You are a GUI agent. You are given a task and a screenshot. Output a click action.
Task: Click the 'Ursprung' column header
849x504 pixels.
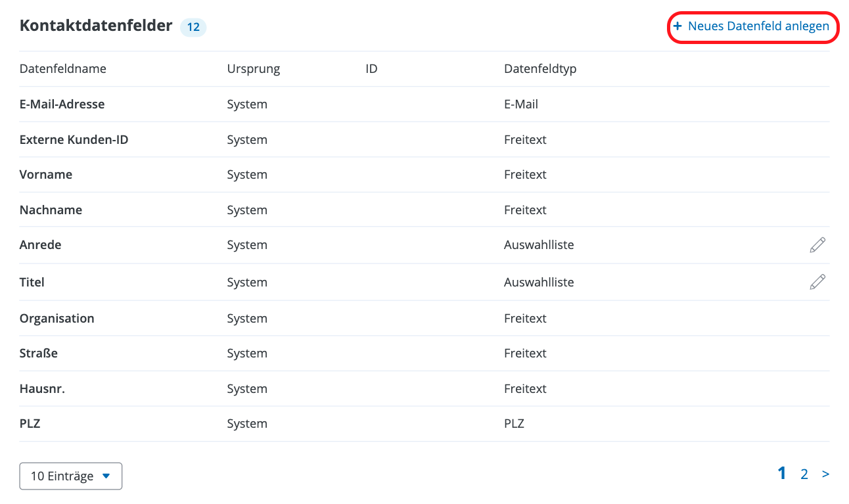pos(254,69)
